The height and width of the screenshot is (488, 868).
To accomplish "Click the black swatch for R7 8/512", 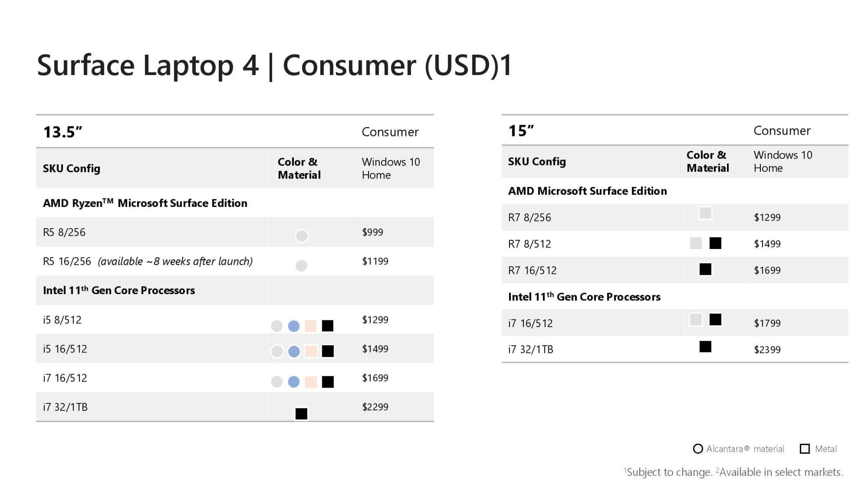I will pos(715,243).
